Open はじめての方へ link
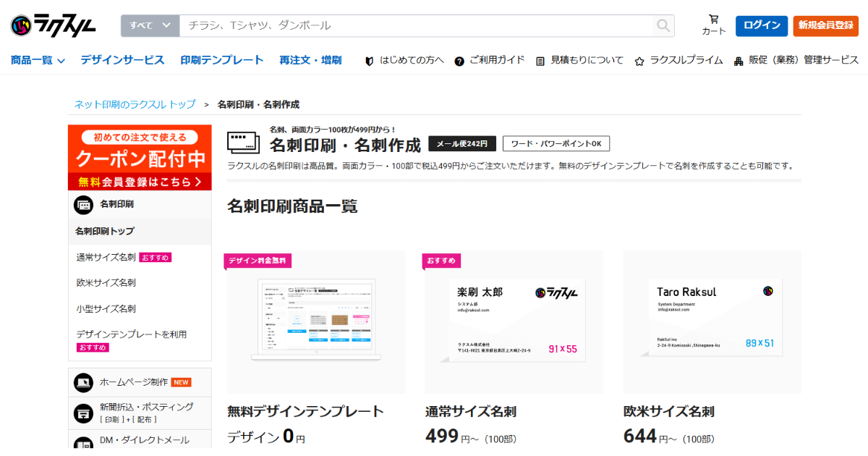This screenshot has width=868, height=456. tap(412, 60)
